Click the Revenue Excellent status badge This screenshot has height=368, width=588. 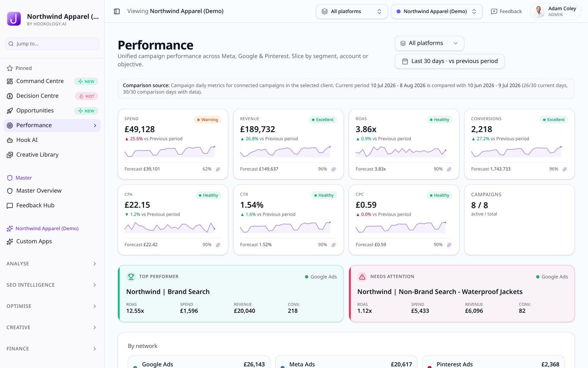[323, 120]
